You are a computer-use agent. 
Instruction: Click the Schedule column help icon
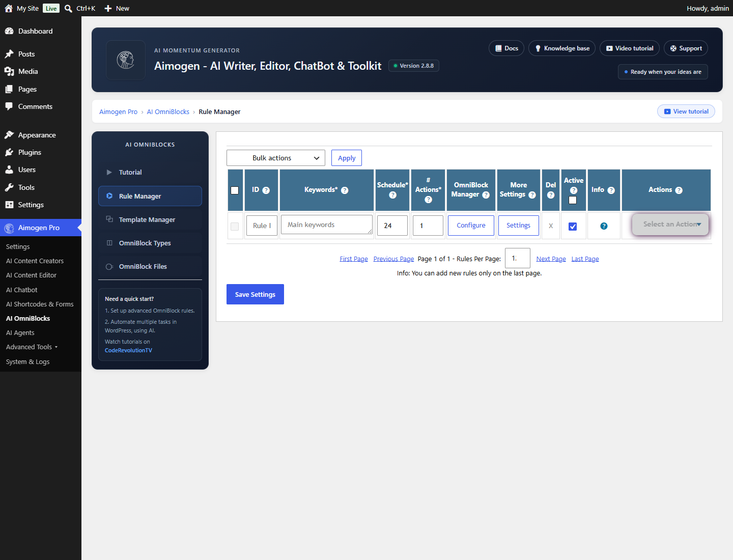[x=392, y=195]
